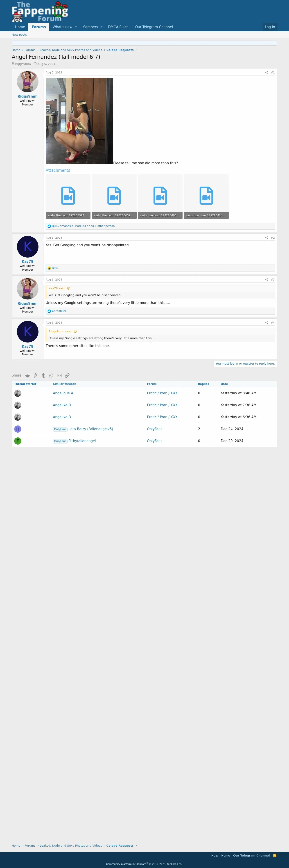The image size is (289, 868).
Task: Open Riggs9mm avatar on post #1
Action: tap(28, 82)
